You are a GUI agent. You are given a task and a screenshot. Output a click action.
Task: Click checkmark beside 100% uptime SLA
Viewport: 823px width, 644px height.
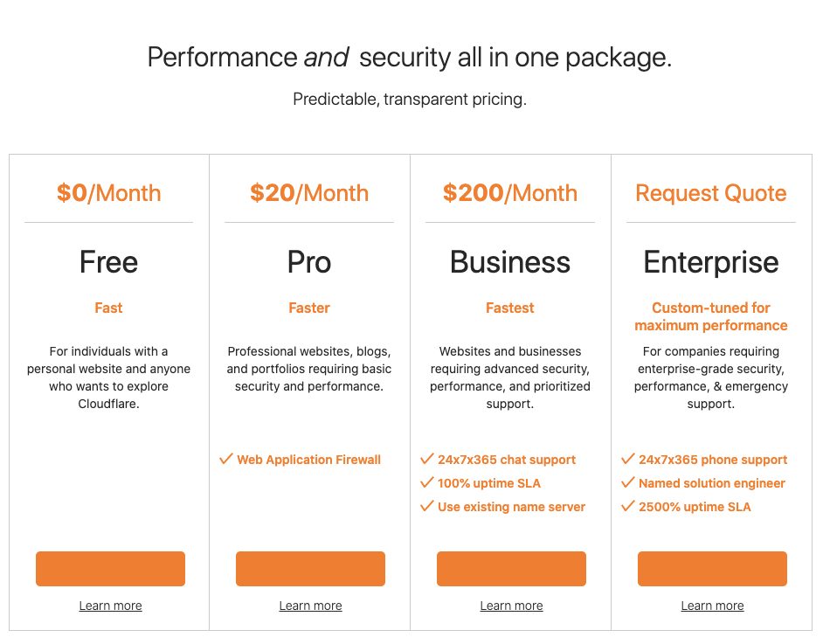click(427, 482)
